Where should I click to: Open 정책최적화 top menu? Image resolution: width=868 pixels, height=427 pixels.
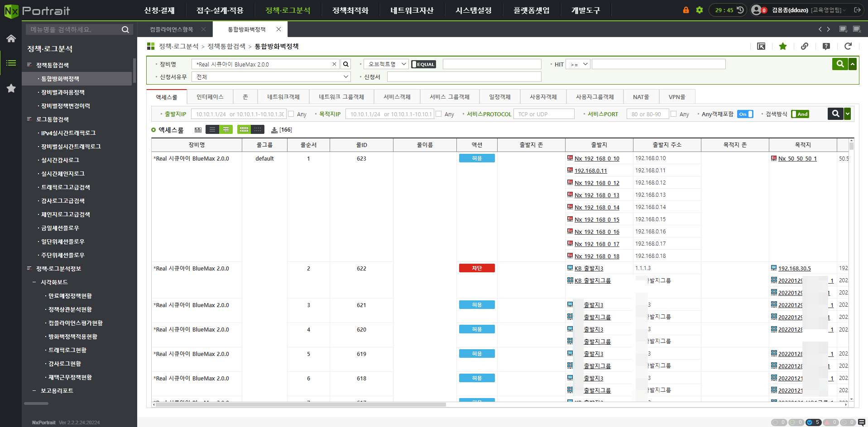click(x=350, y=10)
